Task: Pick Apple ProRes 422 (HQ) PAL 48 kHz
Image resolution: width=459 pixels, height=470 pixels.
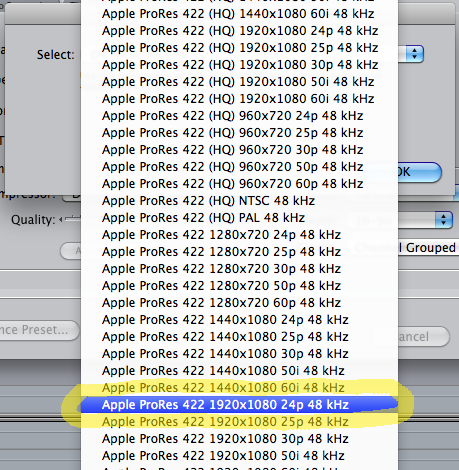Action: click(239, 218)
